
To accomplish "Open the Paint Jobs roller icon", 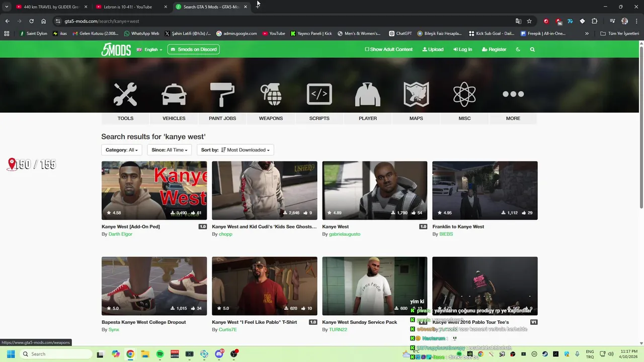I will (222, 94).
